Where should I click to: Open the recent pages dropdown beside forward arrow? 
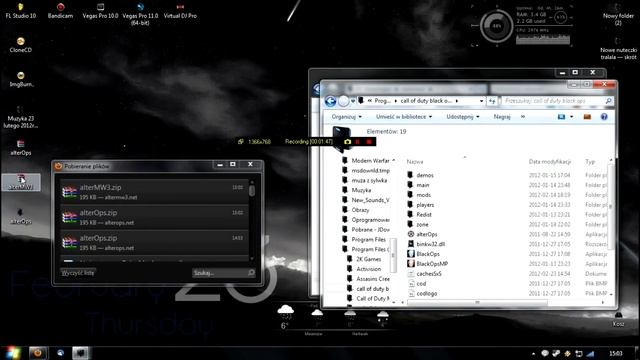click(x=353, y=101)
